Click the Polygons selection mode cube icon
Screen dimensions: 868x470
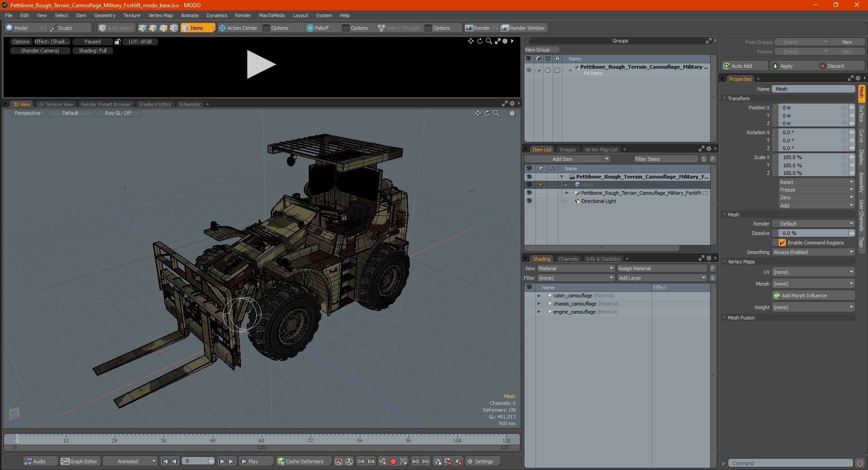pos(163,28)
